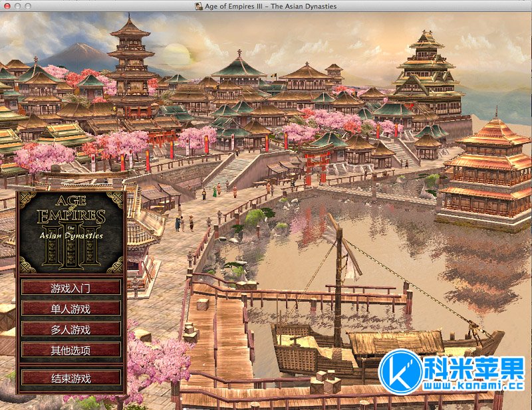
Task: Click the app icon in title bar
Action: pyautogui.click(x=199, y=6)
